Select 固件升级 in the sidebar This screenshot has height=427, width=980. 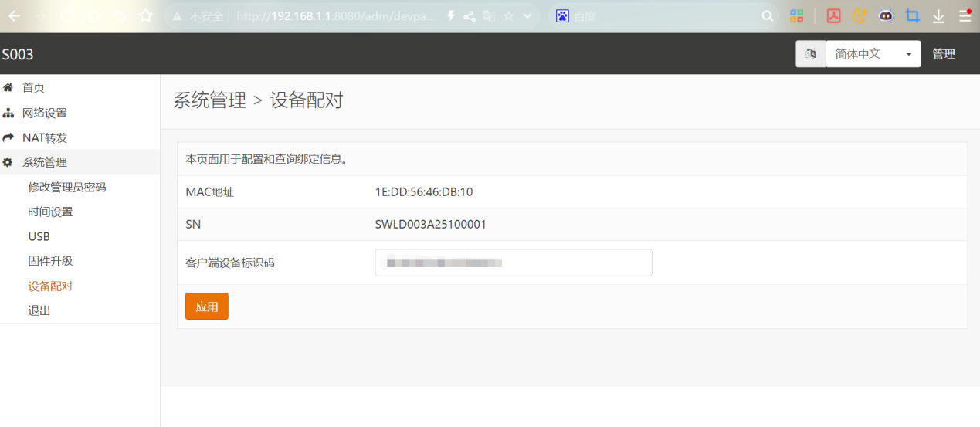pos(50,261)
